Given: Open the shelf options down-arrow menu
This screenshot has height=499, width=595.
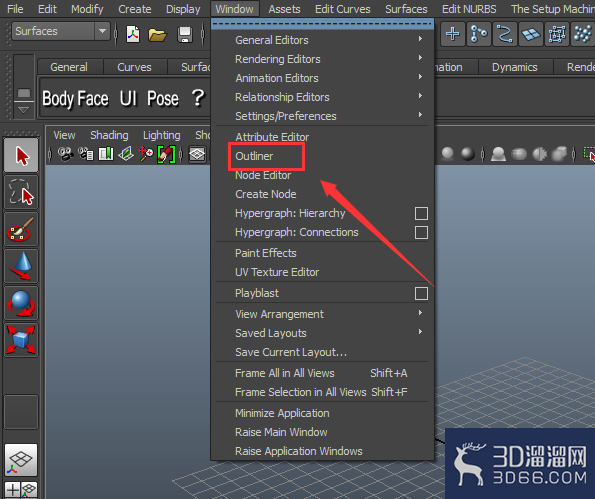Looking at the screenshot, I should [24, 110].
